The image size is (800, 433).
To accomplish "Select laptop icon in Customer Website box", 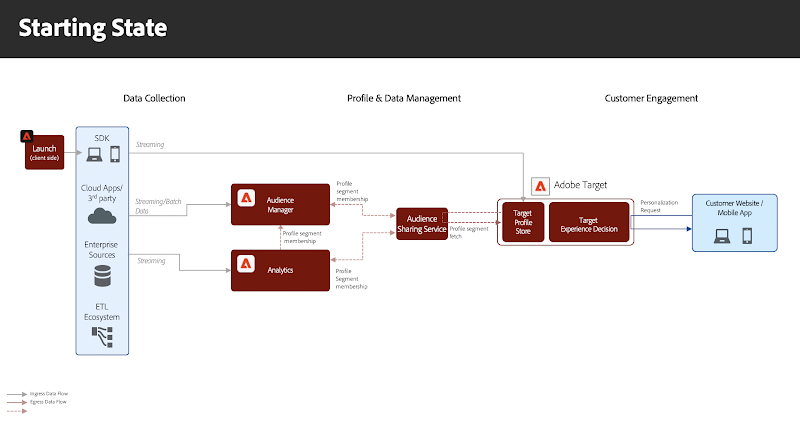I will pyautogui.click(x=720, y=237).
